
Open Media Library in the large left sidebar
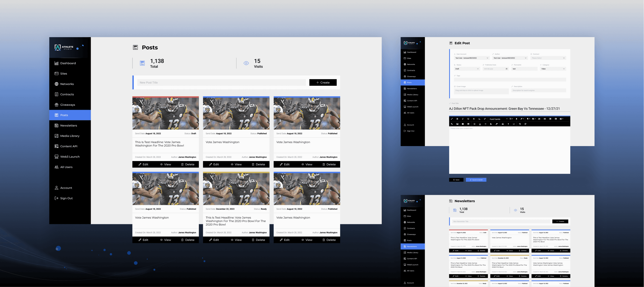coord(70,136)
